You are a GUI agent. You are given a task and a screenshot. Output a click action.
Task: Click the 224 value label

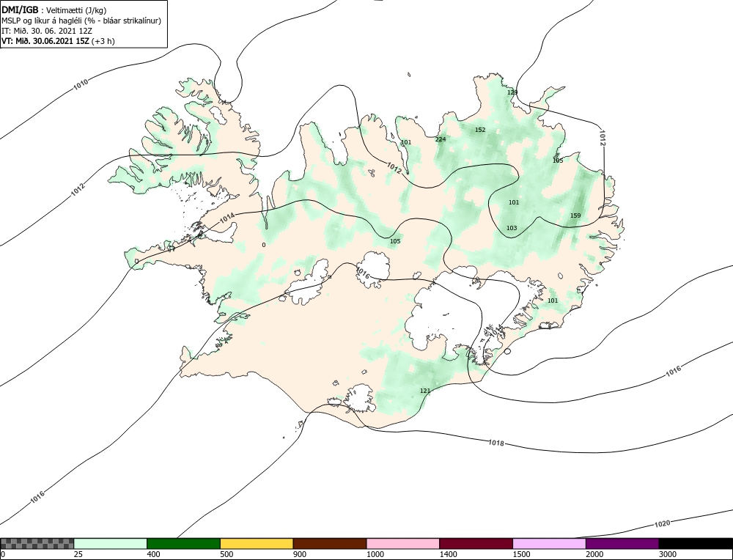[x=441, y=139]
